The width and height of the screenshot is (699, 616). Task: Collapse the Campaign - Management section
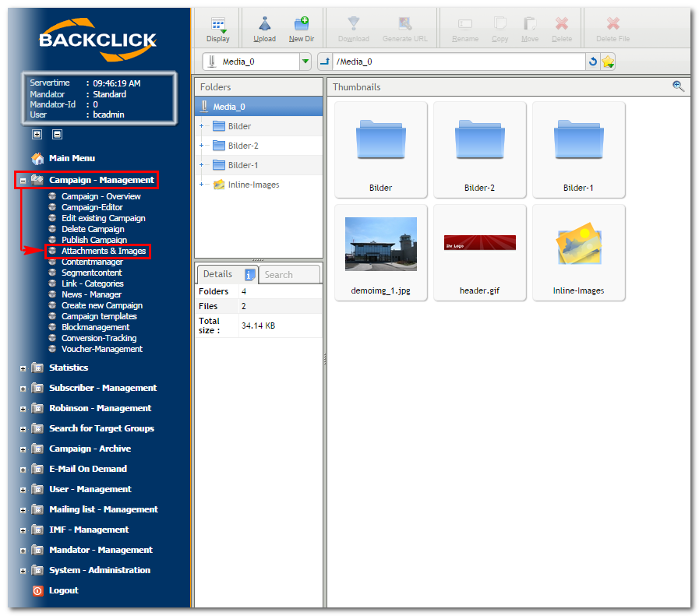point(23,181)
